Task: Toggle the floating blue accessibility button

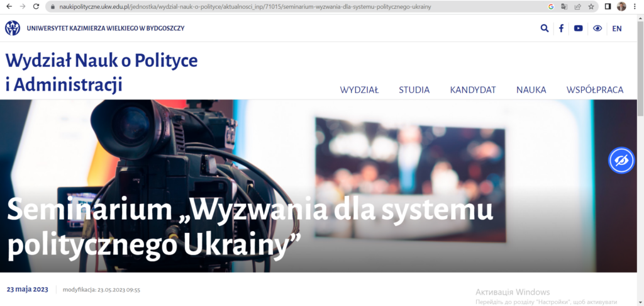Action: coord(621,161)
